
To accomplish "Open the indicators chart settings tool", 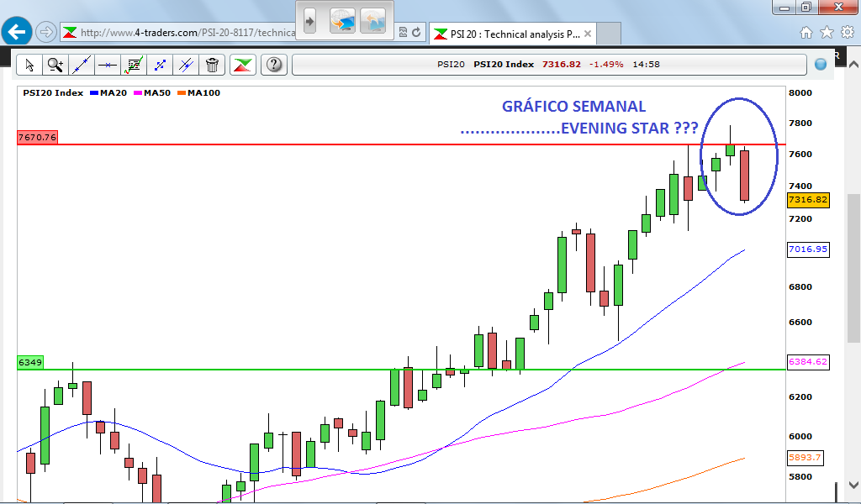I will 134,65.
